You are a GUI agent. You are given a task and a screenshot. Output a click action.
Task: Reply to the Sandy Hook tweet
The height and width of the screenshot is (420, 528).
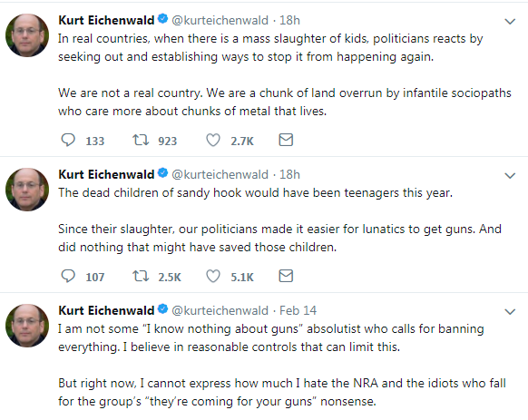[x=68, y=276]
